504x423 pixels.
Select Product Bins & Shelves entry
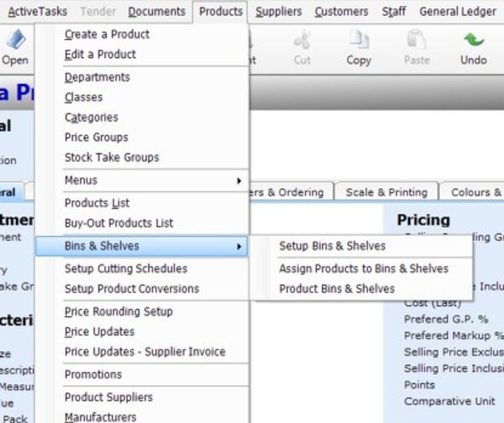click(x=337, y=289)
